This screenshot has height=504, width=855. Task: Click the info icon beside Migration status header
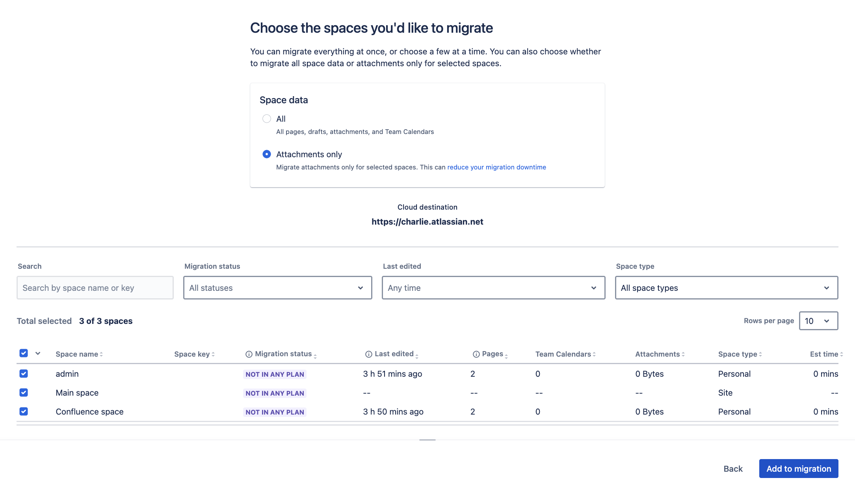[249, 354]
